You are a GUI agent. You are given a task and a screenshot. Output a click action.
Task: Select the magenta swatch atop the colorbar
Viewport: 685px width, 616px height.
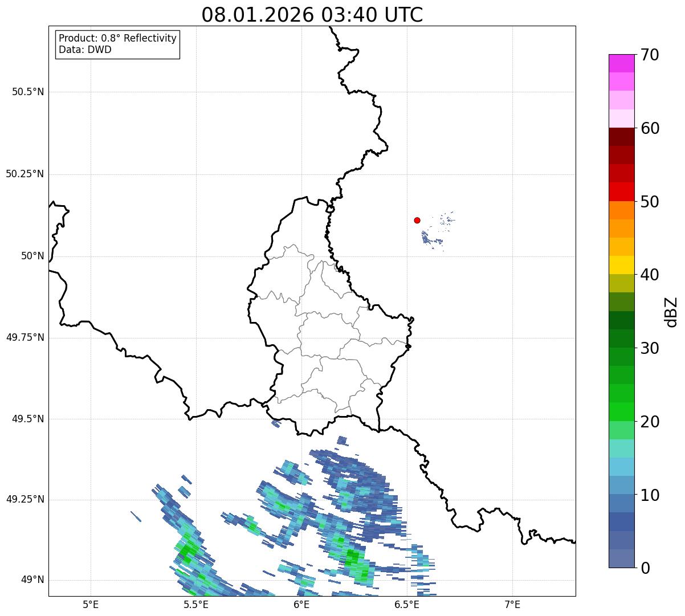(x=621, y=63)
